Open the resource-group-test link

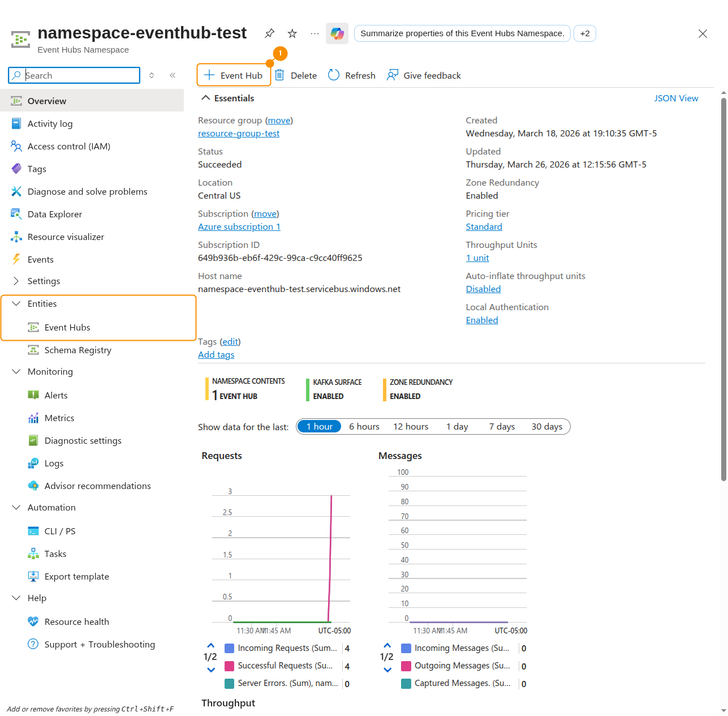coord(239,134)
